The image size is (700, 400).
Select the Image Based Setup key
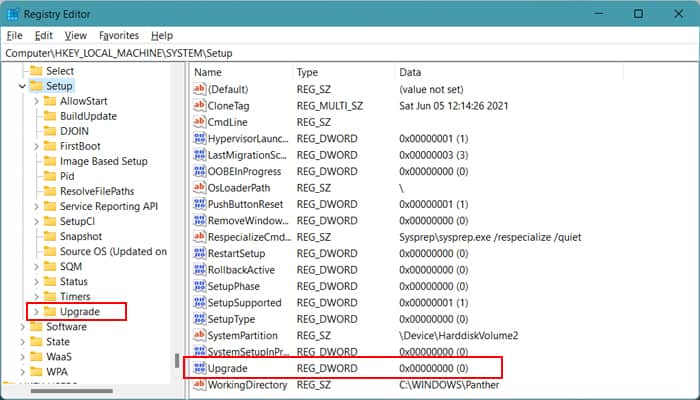point(103,161)
